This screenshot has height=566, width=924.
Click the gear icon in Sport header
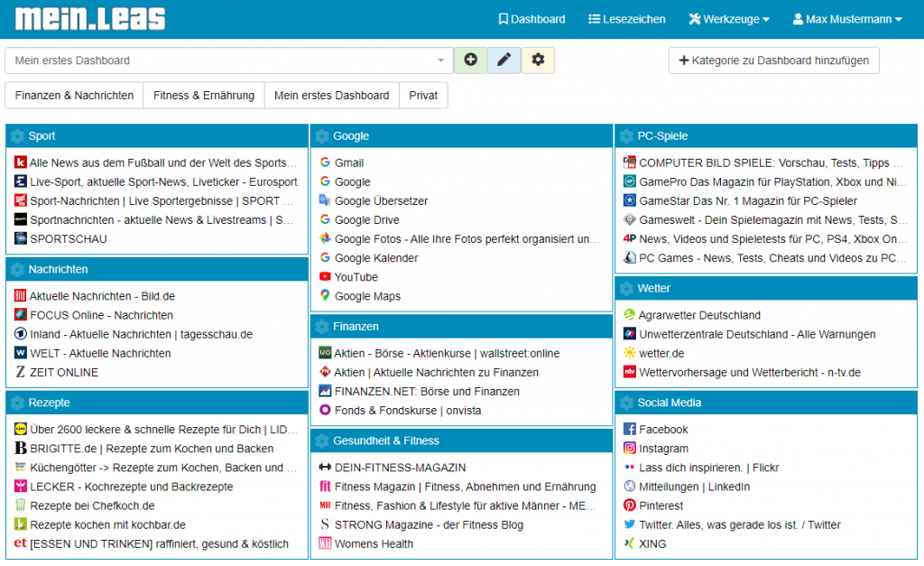[17, 136]
